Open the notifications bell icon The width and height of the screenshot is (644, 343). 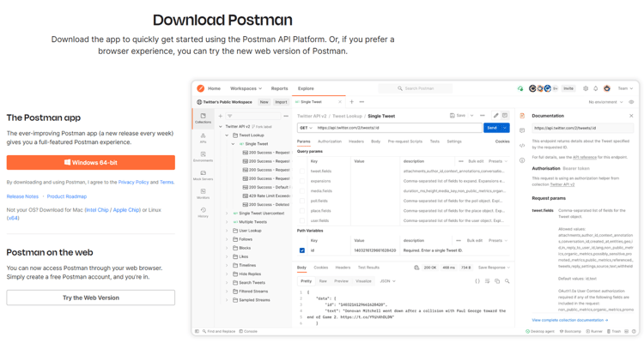tap(596, 88)
